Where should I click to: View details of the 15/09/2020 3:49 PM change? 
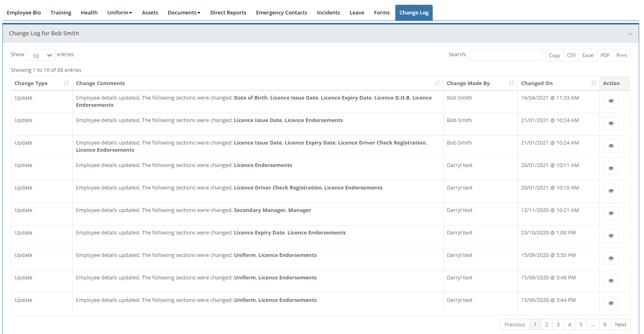pos(611,281)
